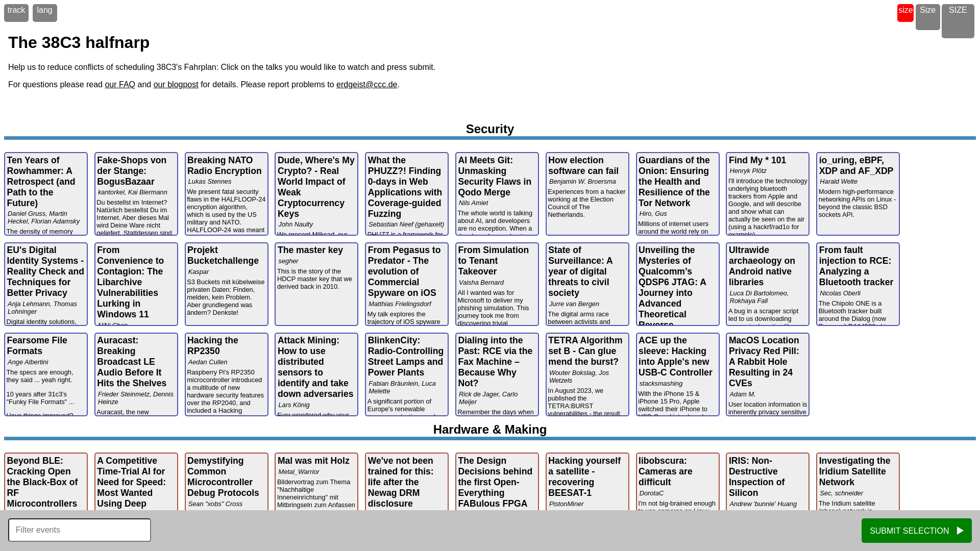The image size is (980, 551).
Task: Select 'How election software can fail' talk card
Action: (587, 194)
